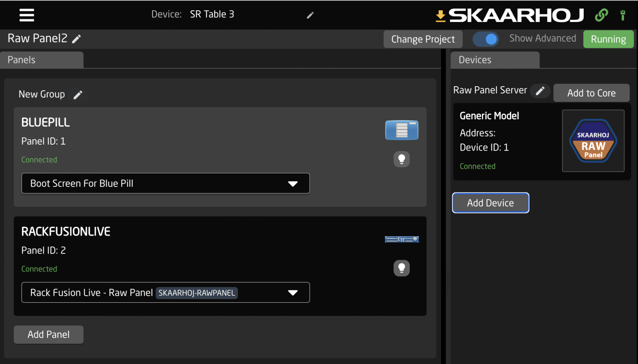Click the SKAARHOJ RAW Panel logo
Viewport: 638px width, 364px height.
pos(593,141)
